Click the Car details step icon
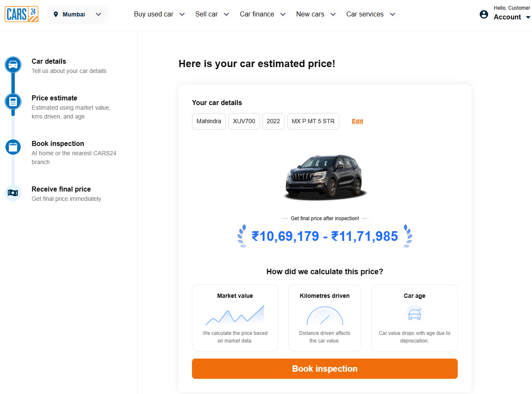 pos(13,65)
